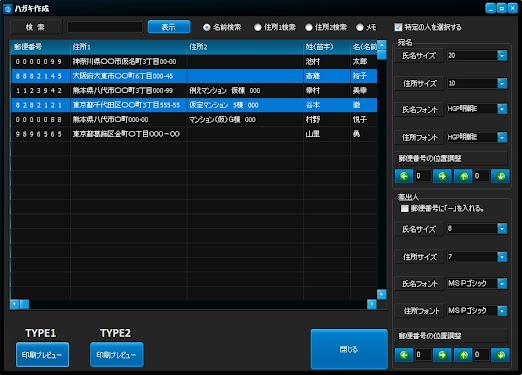522x375 pixels.
Task: Click the table's scroll-left arrow
Action: click(x=15, y=304)
